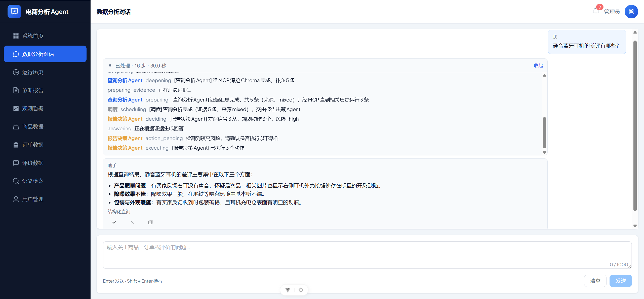Open 观测看板 menu item
The image size is (644, 299).
45,109
